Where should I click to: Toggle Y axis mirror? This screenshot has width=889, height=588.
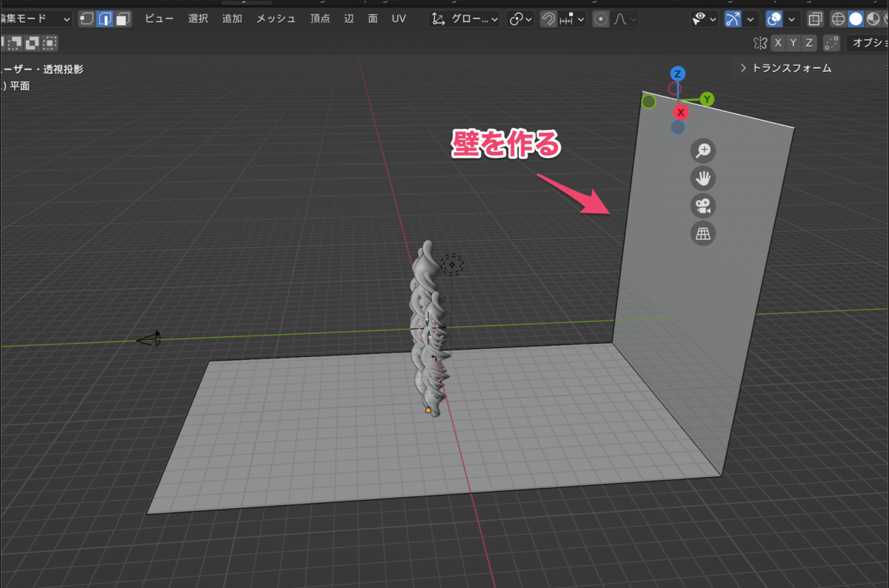(x=794, y=43)
